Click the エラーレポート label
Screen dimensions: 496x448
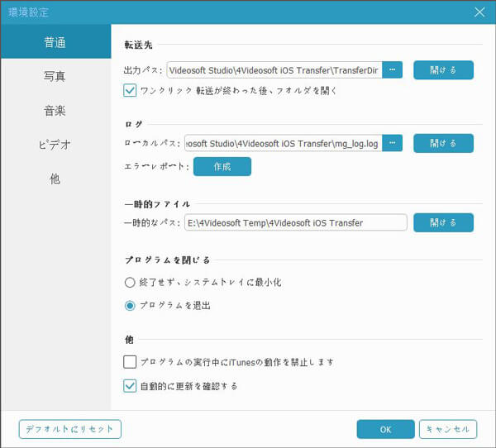(x=156, y=166)
